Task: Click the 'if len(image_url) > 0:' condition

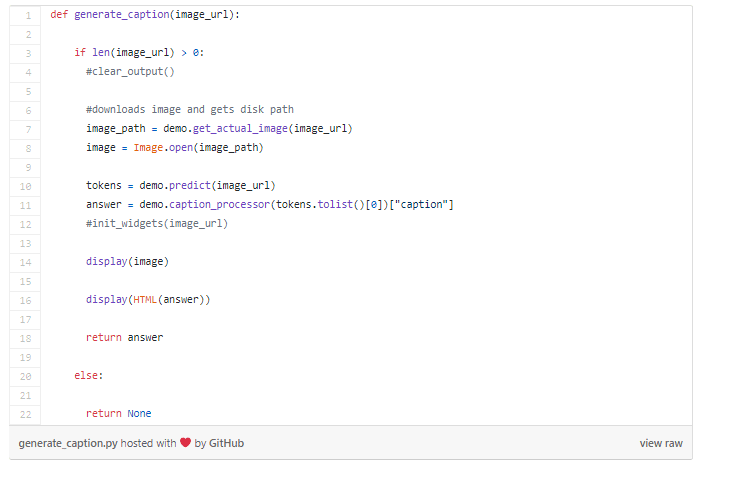Action: 139,53
